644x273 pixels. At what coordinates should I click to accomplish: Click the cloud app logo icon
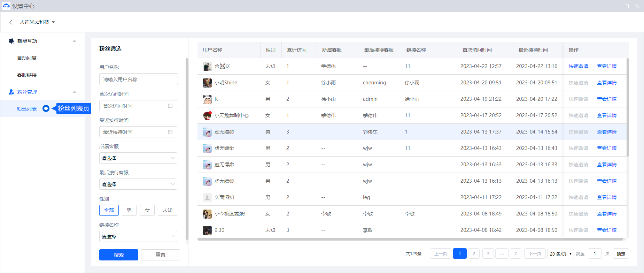coord(6,6)
